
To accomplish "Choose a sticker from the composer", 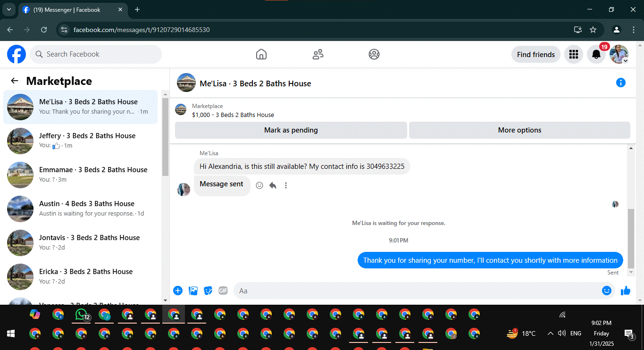I will [x=208, y=291].
